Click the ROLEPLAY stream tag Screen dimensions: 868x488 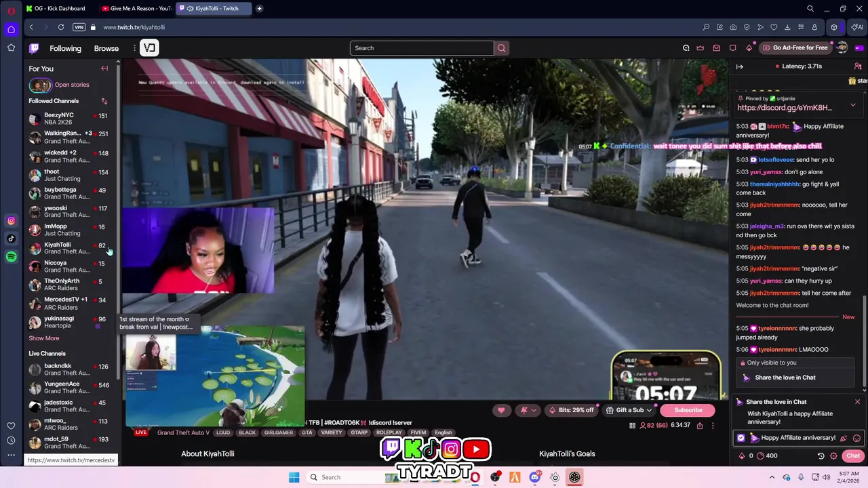(x=389, y=432)
